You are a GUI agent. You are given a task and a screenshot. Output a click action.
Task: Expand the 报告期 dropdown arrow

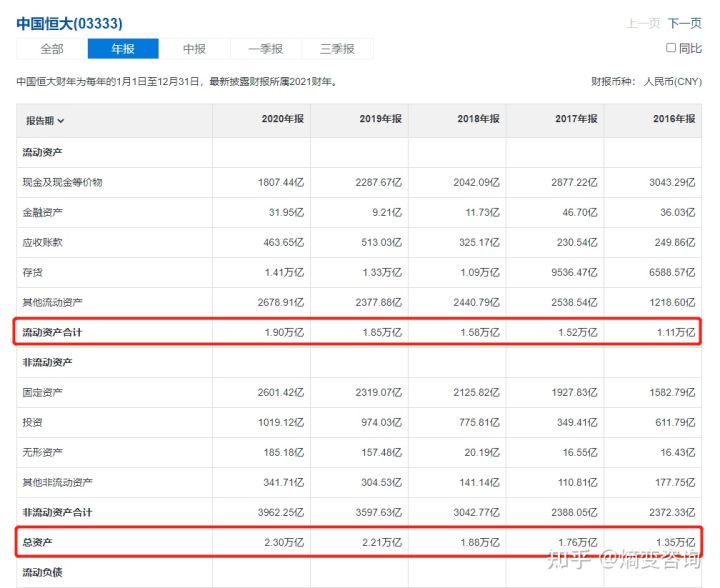point(61,121)
